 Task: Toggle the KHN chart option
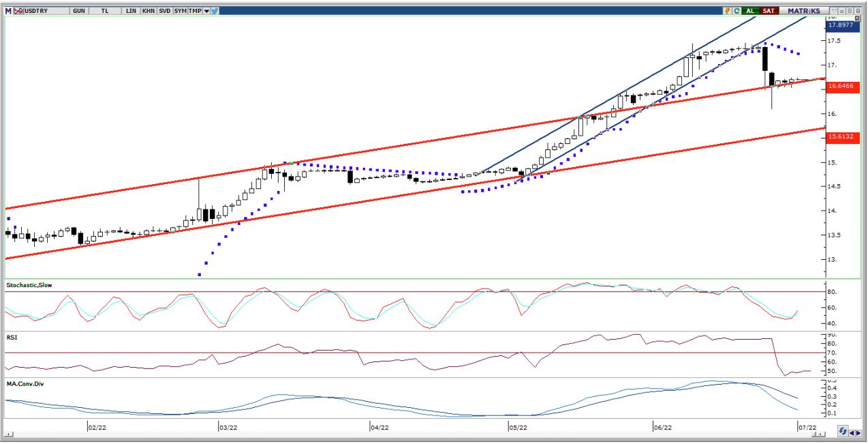(x=149, y=11)
